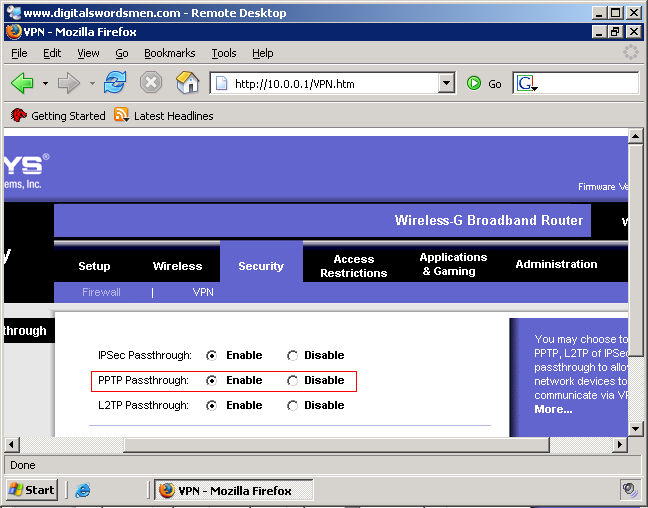Screen dimensions: 648x508
Task: Restore down the Firefox window
Action: point(616,32)
